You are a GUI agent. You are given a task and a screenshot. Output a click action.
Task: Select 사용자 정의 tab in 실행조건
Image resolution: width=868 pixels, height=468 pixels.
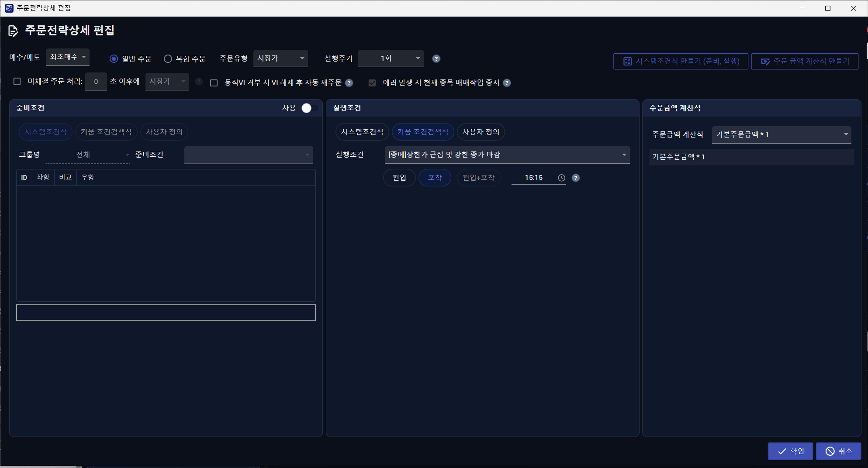(x=481, y=132)
